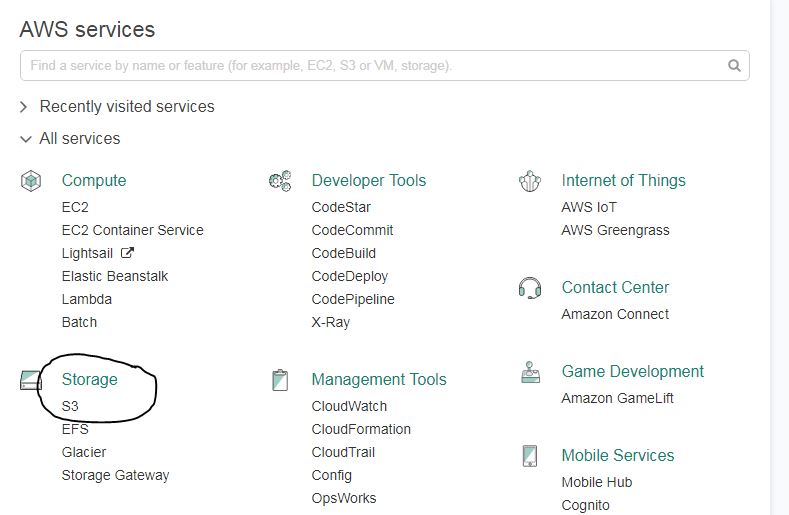
Task: Click the Mobile Services phone icon
Action: (530, 456)
